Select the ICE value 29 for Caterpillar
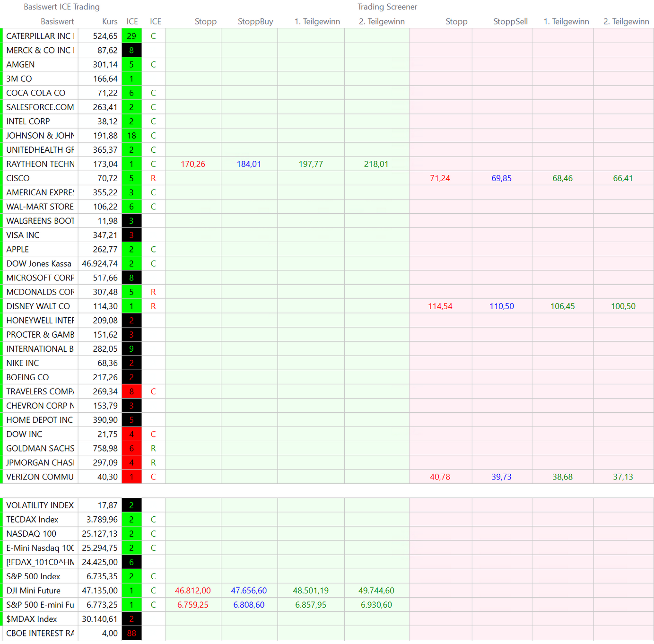Image resolution: width=654 pixels, height=644 pixels. [131, 36]
